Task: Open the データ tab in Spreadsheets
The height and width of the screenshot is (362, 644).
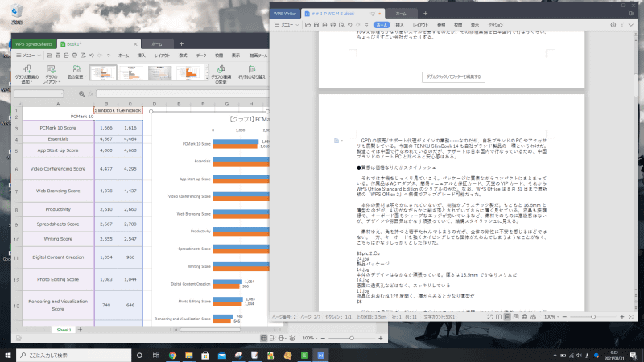Action: click(x=201, y=56)
